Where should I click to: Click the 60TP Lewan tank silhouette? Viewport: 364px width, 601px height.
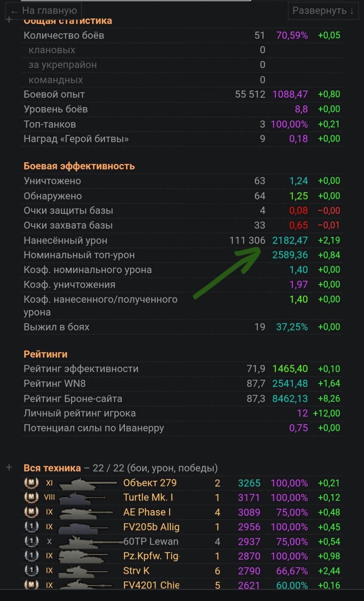pos(89,542)
